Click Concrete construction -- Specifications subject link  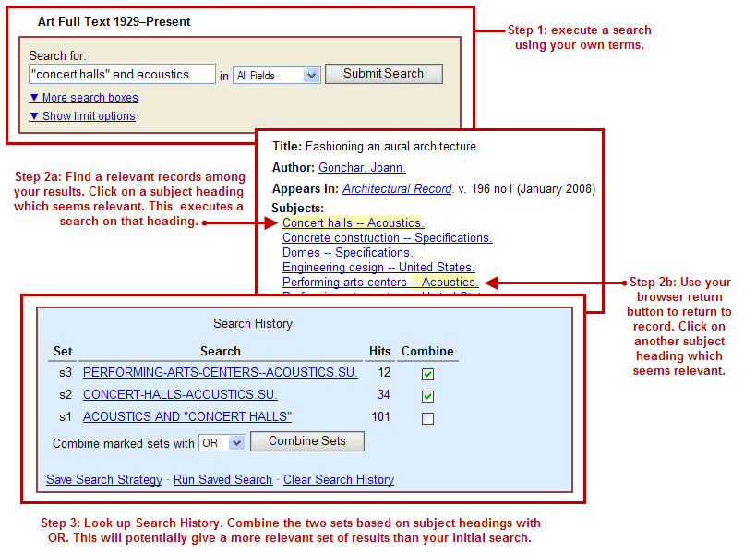pyautogui.click(x=387, y=238)
